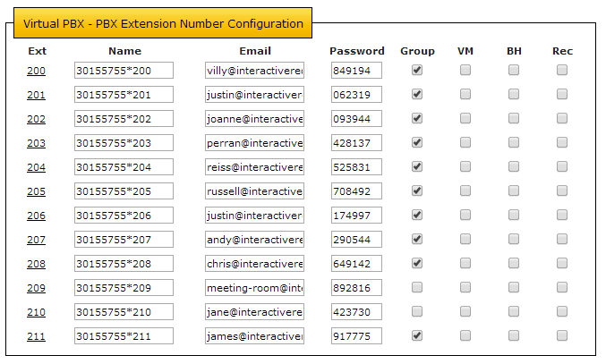The image size is (606, 364).
Task: Open extension 209 link
Action: tap(37, 288)
